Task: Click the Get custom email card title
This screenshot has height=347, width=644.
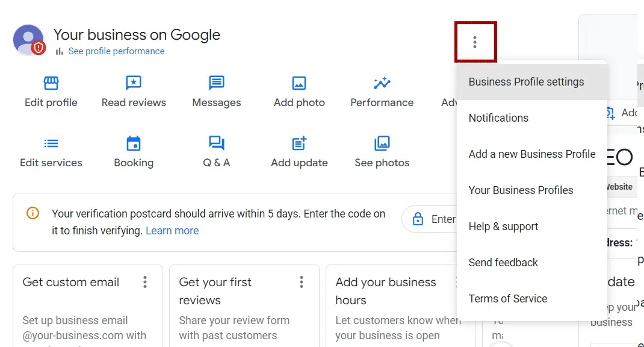Action: [70, 282]
